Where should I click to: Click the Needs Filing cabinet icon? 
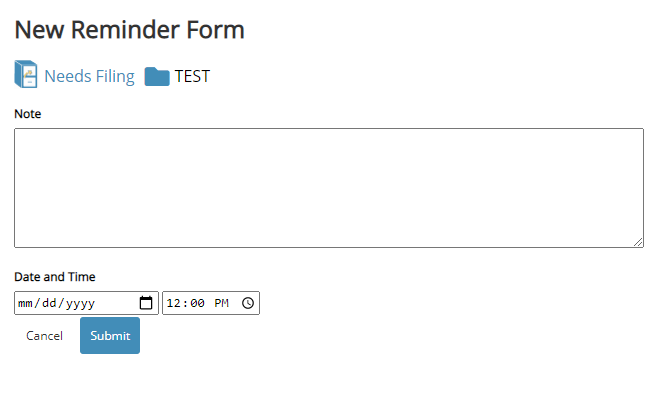pyautogui.click(x=26, y=76)
